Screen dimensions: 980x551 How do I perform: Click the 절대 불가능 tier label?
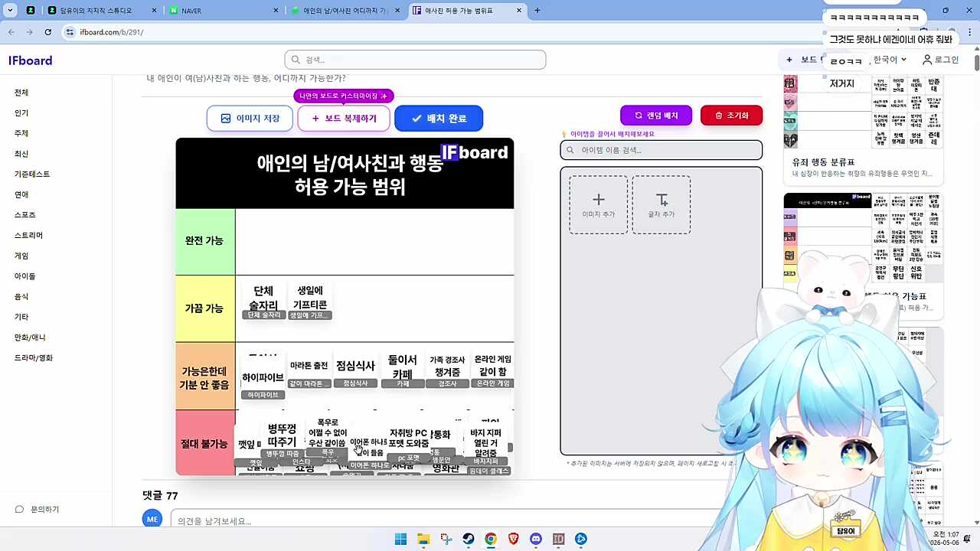click(204, 443)
